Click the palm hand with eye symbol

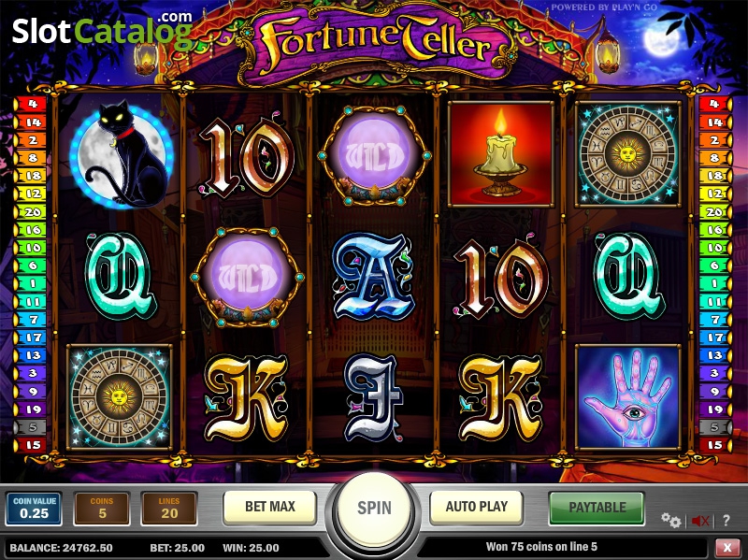627,397
